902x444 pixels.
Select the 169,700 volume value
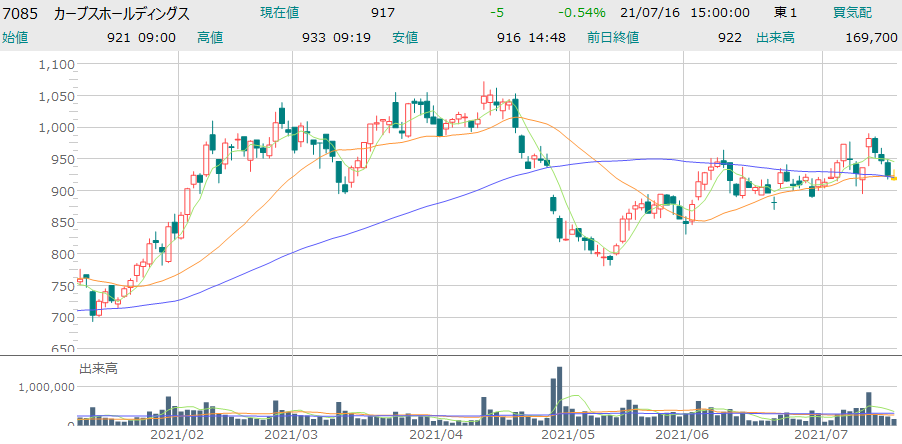pos(870,38)
